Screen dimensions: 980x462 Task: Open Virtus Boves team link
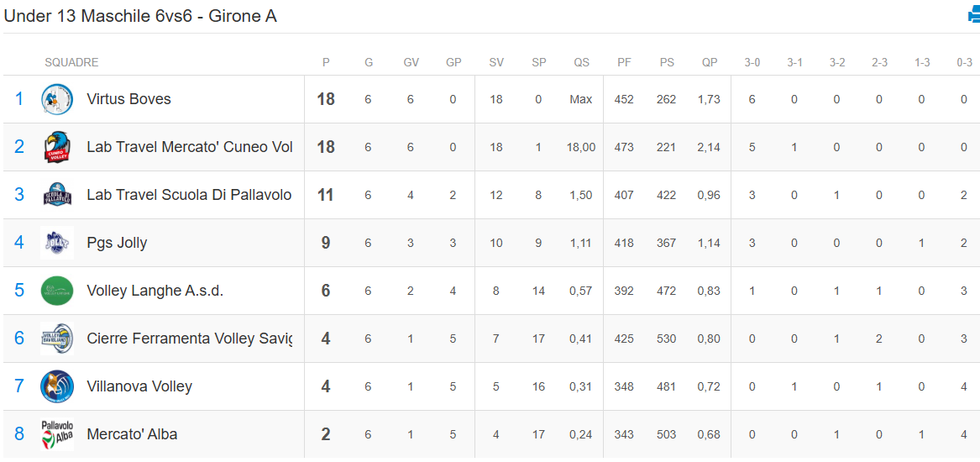(x=128, y=99)
